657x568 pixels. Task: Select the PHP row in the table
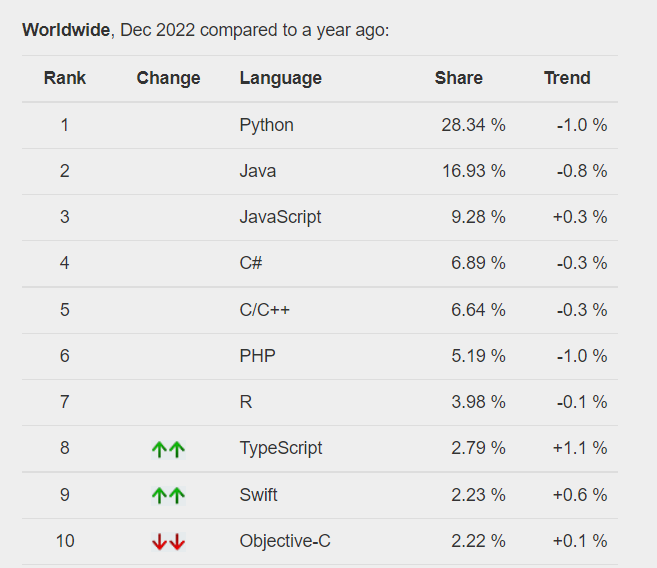(257, 356)
